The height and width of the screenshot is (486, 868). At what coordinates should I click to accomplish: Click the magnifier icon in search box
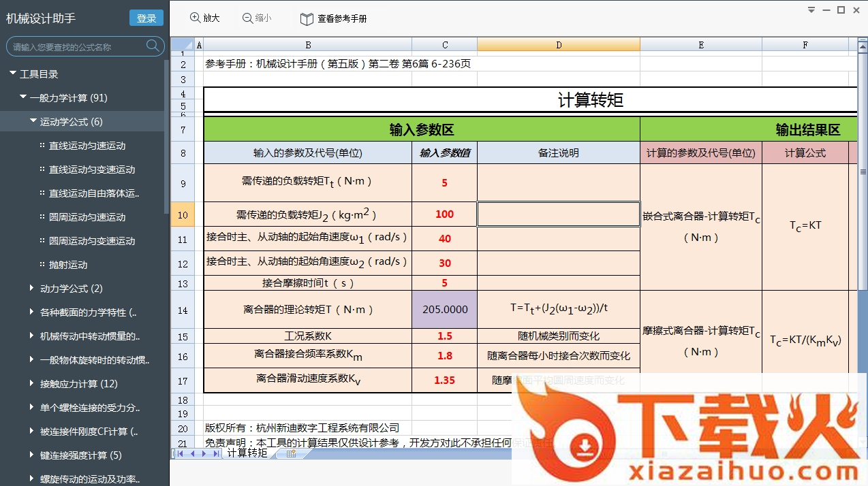(153, 46)
